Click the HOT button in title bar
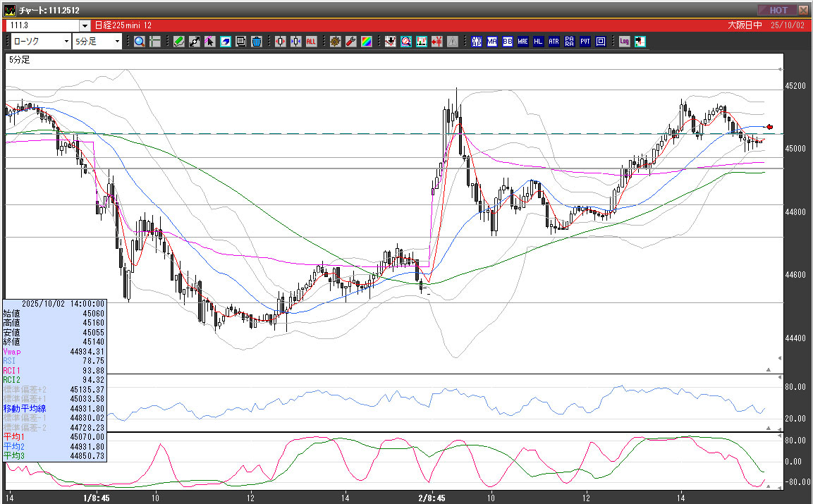Image resolution: width=813 pixels, height=504 pixels. pyautogui.click(x=778, y=10)
